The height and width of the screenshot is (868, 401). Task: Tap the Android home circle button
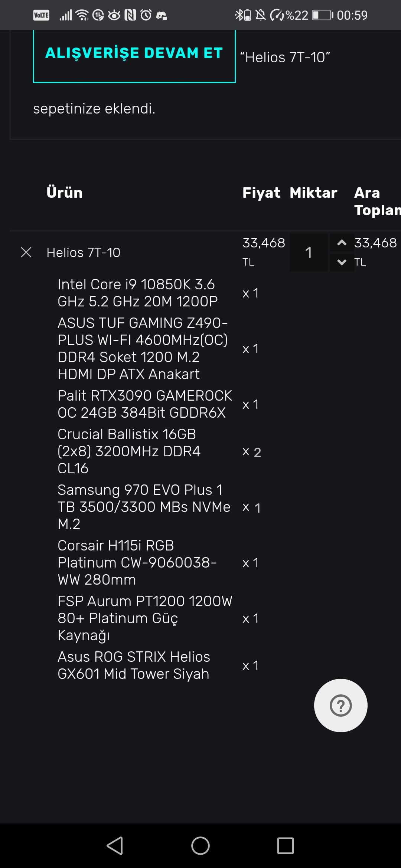tap(200, 846)
